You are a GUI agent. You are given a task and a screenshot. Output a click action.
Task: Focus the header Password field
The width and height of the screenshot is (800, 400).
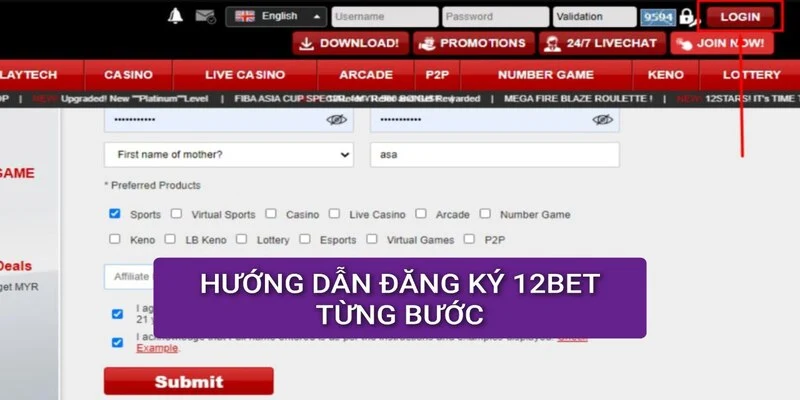click(x=495, y=17)
